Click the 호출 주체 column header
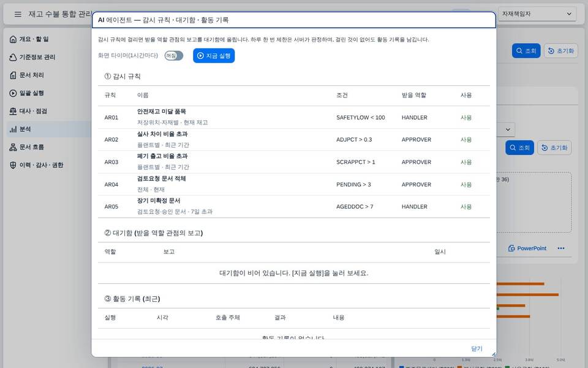The width and height of the screenshot is (588, 368). (x=228, y=317)
